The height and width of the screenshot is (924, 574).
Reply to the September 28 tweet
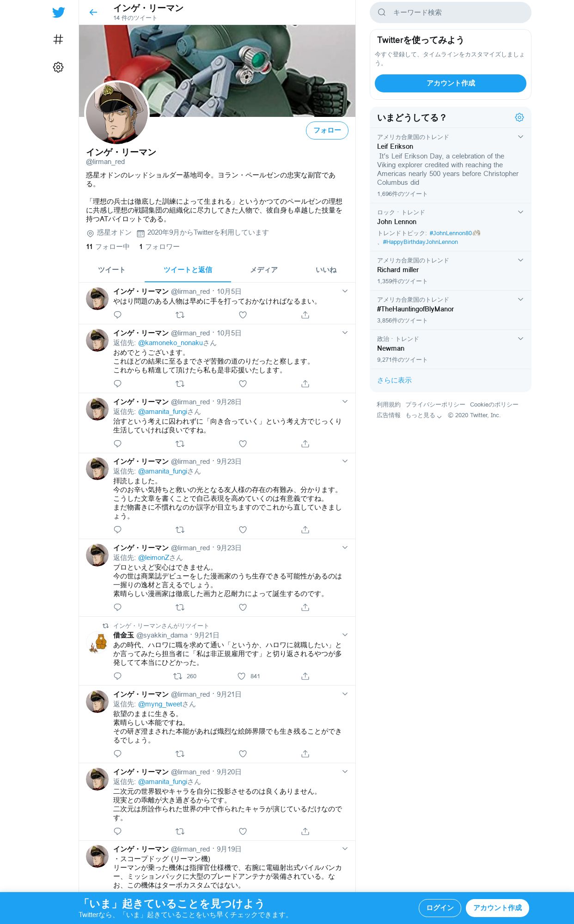(118, 444)
